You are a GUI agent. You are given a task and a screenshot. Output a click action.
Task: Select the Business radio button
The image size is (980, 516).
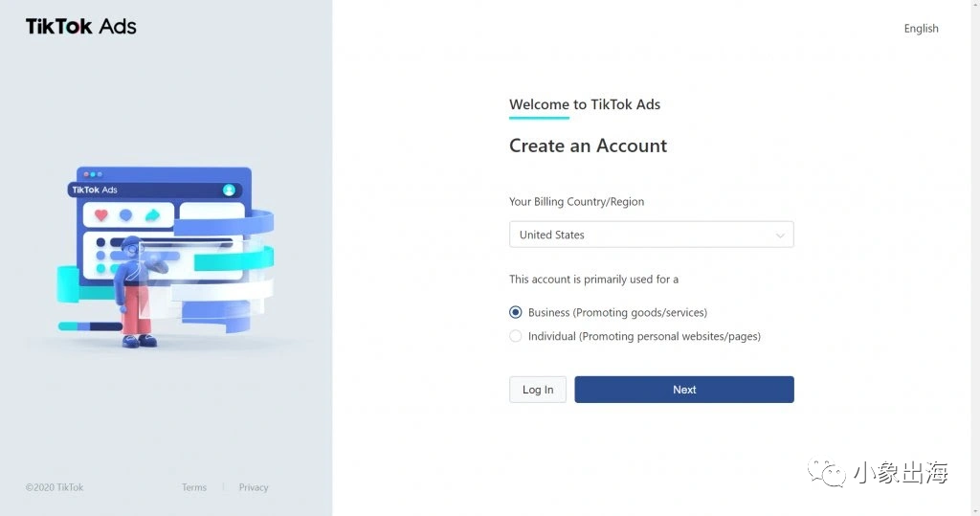coord(515,312)
